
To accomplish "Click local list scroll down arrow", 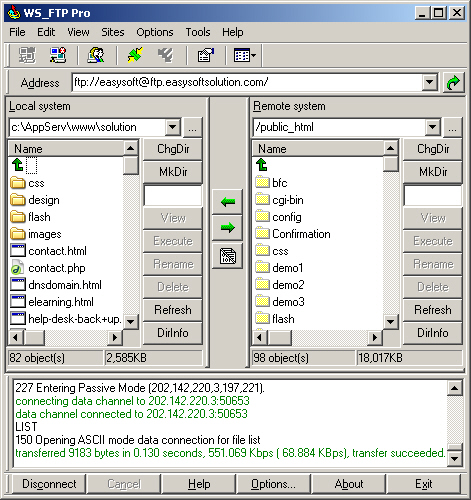I will tap(131, 322).
